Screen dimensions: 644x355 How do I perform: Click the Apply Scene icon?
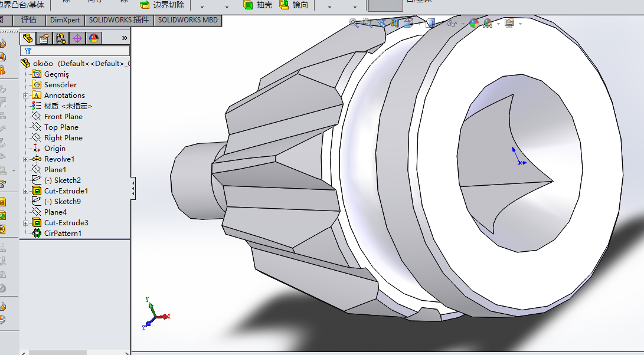(488, 24)
